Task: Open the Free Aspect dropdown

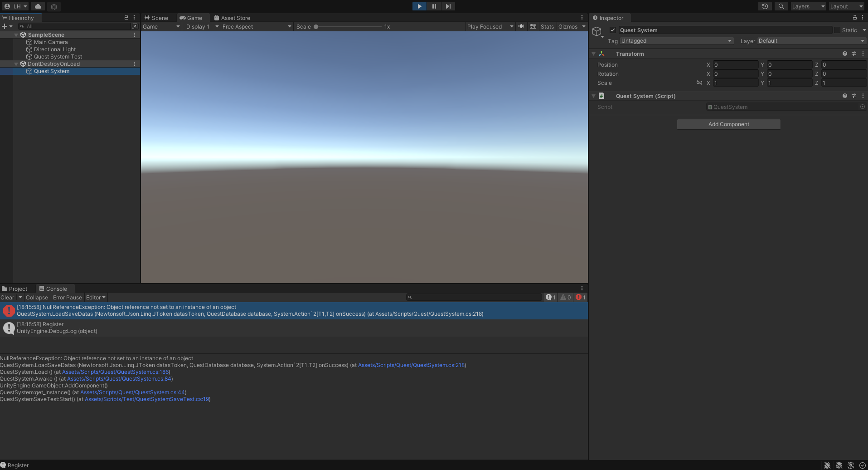Action: click(x=256, y=27)
